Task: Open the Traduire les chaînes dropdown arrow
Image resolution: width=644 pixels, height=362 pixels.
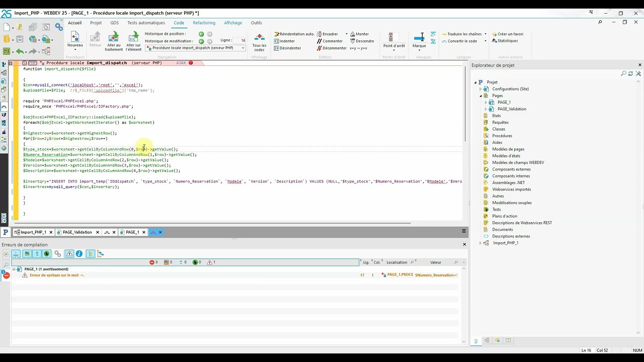Action: coord(486,34)
